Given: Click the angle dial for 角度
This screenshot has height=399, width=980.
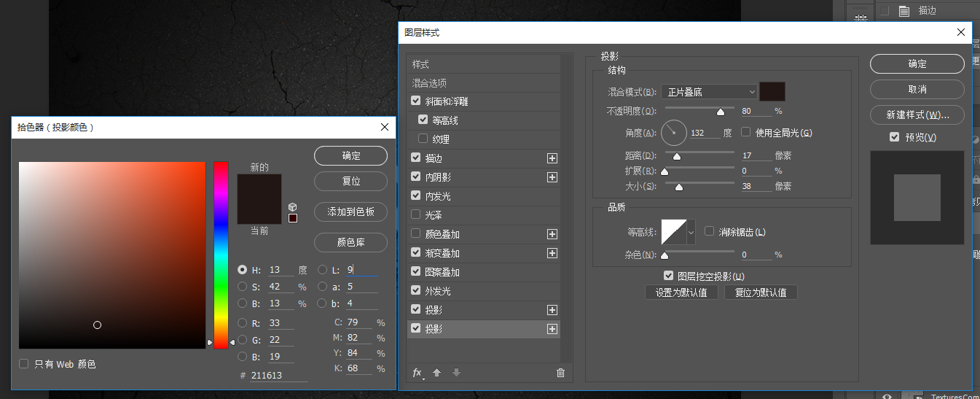Looking at the screenshot, I should click(674, 133).
